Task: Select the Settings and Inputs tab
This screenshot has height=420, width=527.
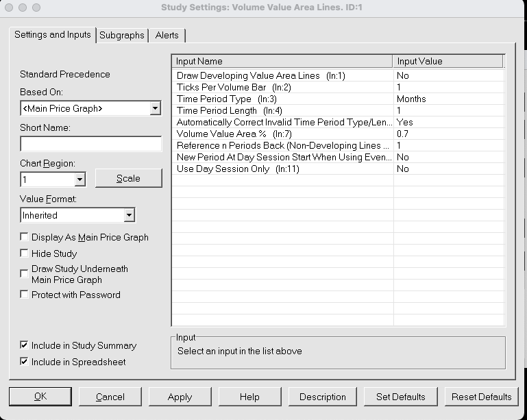Action: point(53,35)
